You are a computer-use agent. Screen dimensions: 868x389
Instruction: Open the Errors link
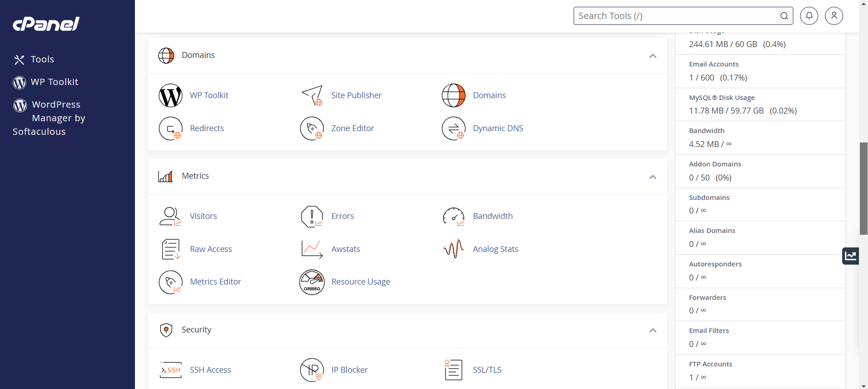343,216
